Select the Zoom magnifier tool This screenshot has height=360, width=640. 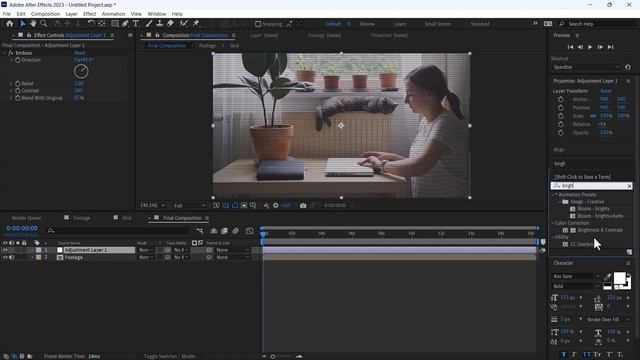(x=44, y=24)
